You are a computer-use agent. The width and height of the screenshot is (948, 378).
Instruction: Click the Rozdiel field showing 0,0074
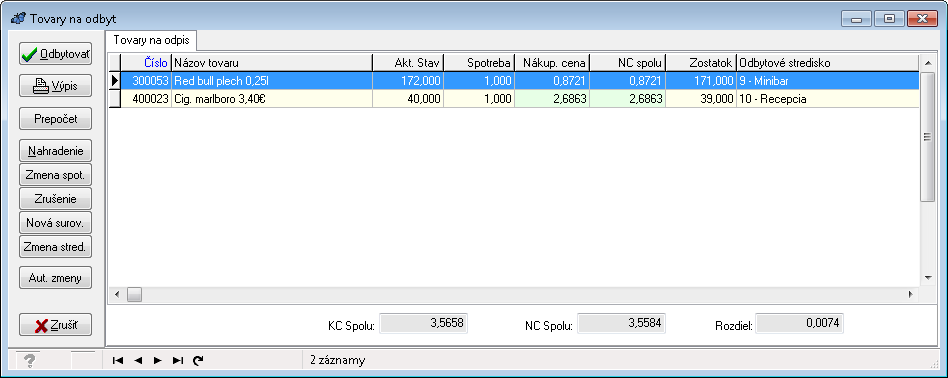point(799,323)
